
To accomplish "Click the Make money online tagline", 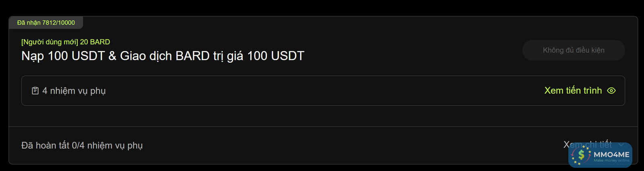I will click(x=611, y=161).
